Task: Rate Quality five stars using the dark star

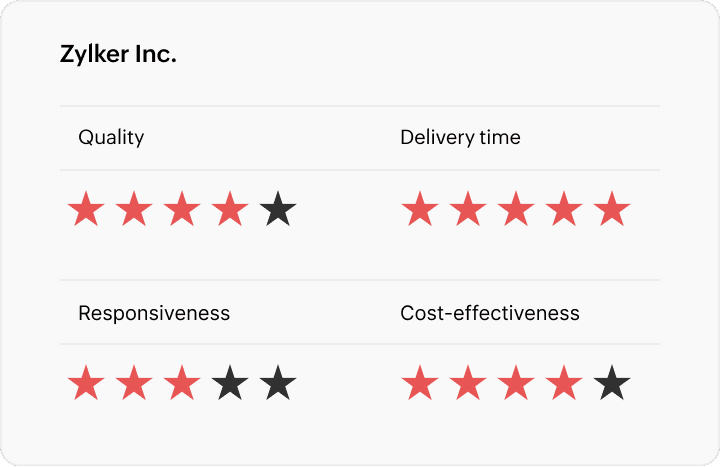Action: pyautogui.click(x=278, y=211)
